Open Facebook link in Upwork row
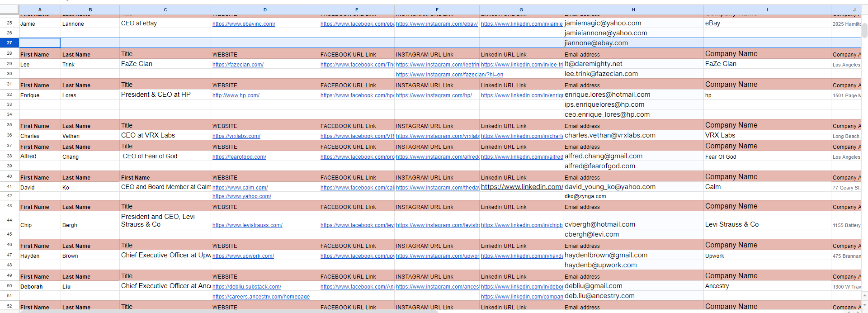868x313 pixels. click(357, 256)
